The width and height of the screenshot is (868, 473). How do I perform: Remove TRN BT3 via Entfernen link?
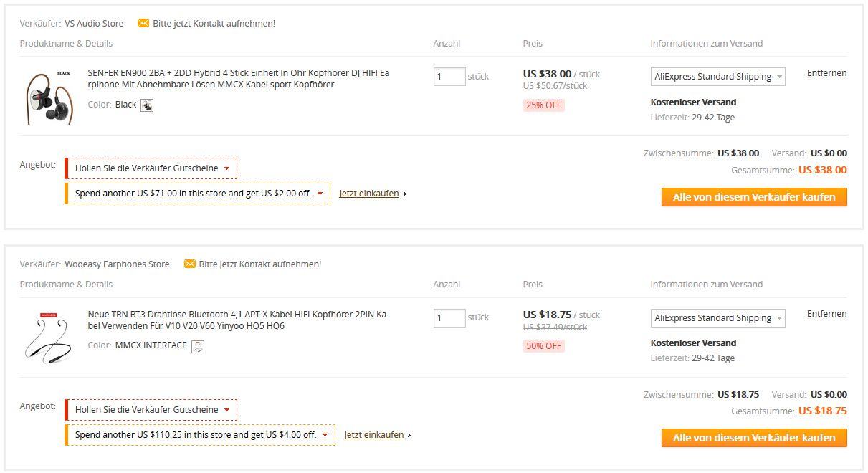(826, 314)
